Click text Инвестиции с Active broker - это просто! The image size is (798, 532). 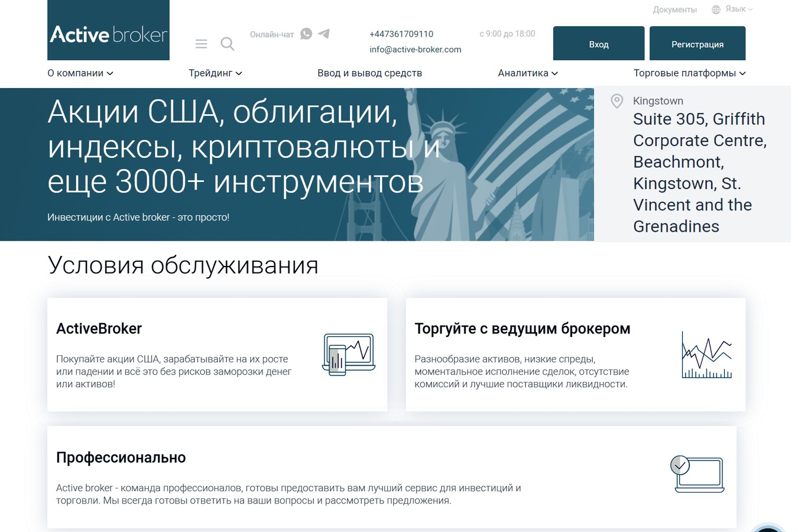[138, 217]
